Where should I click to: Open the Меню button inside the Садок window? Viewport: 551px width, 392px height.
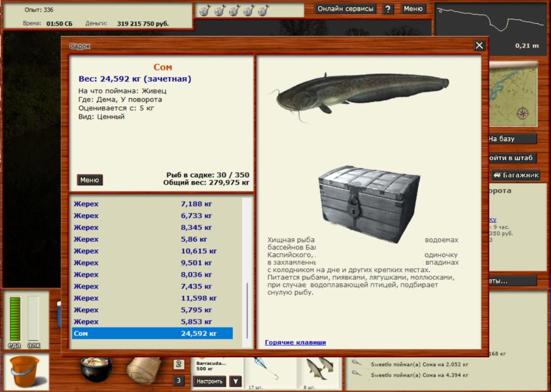(x=90, y=179)
